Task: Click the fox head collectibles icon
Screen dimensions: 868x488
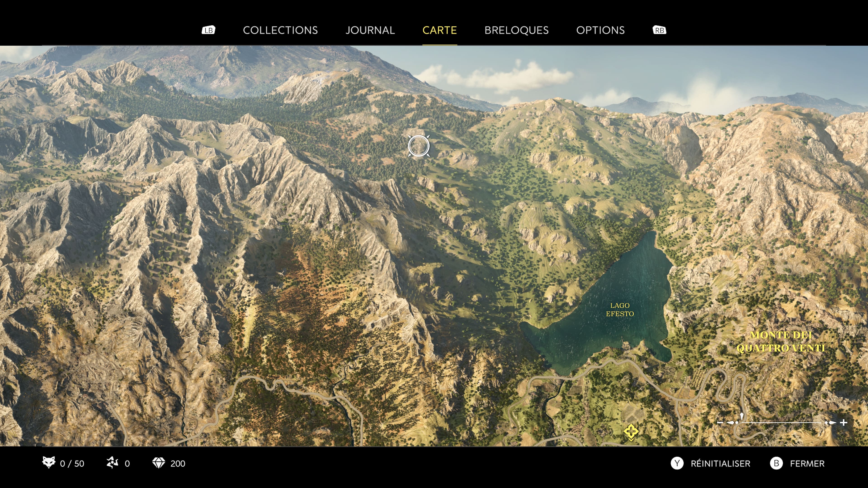Action: (x=49, y=462)
